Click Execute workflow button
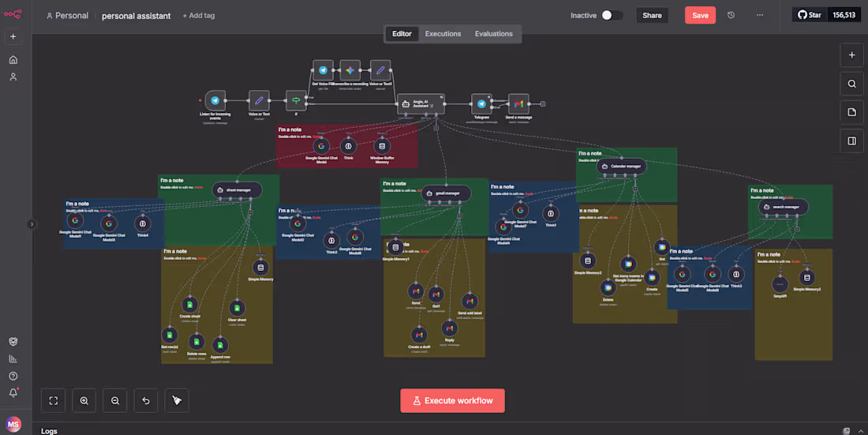The width and height of the screenshot is (868, 435). pyautogui.click(x=452, y=400)
